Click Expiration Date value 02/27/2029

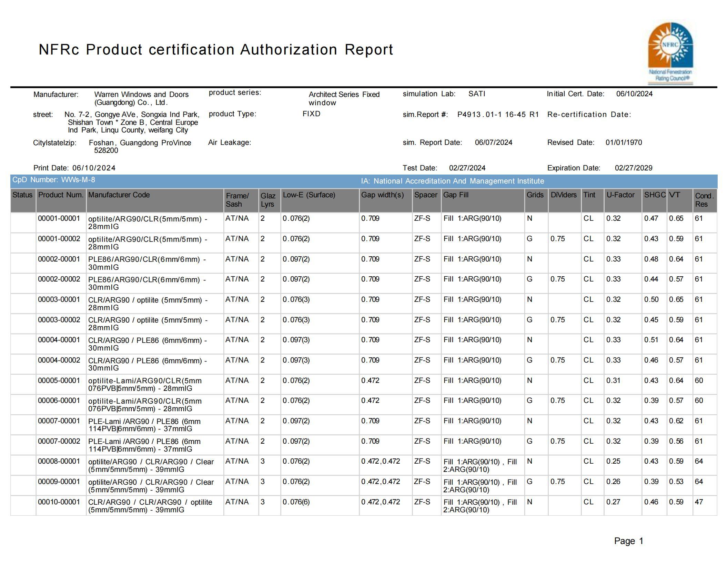(x=634, y=168)
